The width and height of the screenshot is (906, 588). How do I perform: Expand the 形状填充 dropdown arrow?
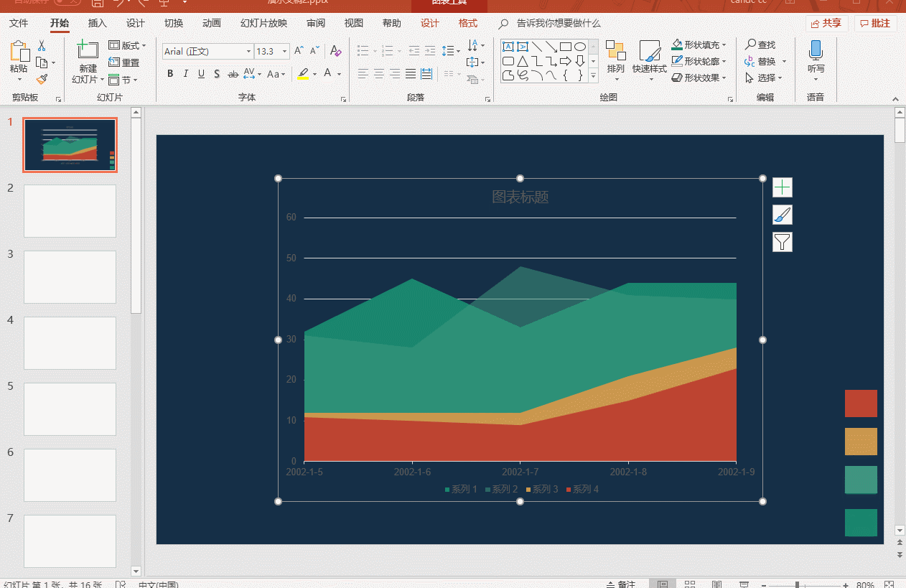pyautogui.click(x=724, y=45)
